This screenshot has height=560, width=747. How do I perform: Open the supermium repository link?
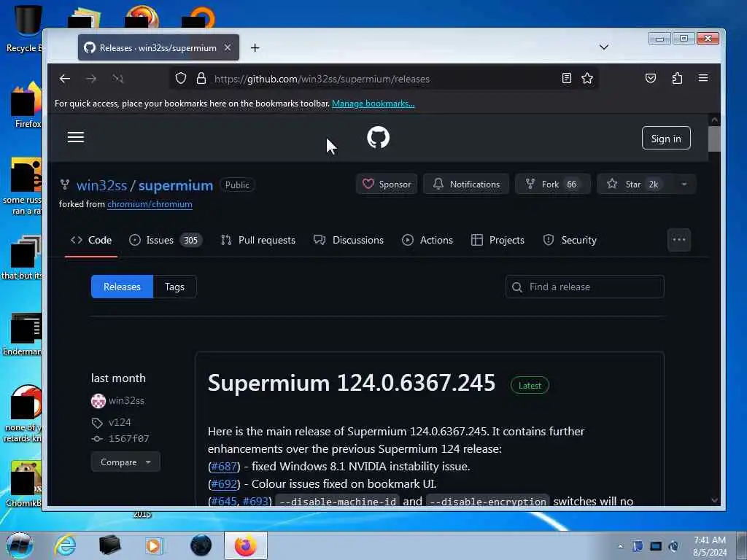pos(175,185)
